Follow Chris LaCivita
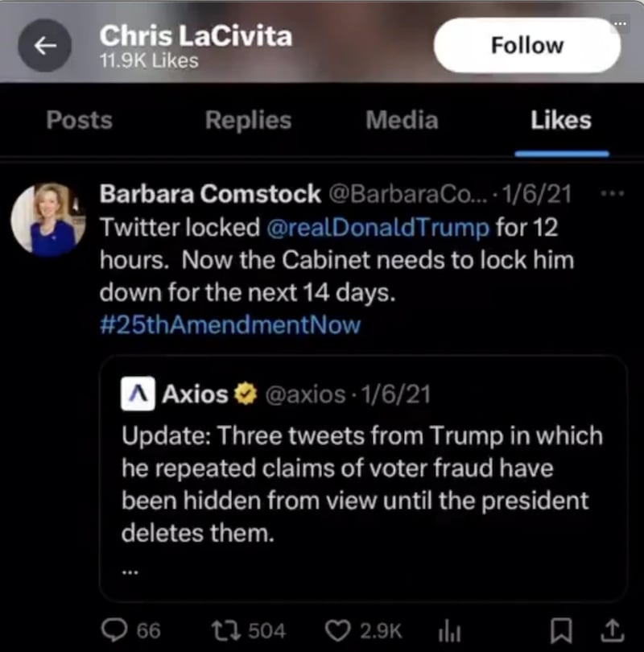The width and height of the screenshot is (644, 652). [x=527, y=46]
